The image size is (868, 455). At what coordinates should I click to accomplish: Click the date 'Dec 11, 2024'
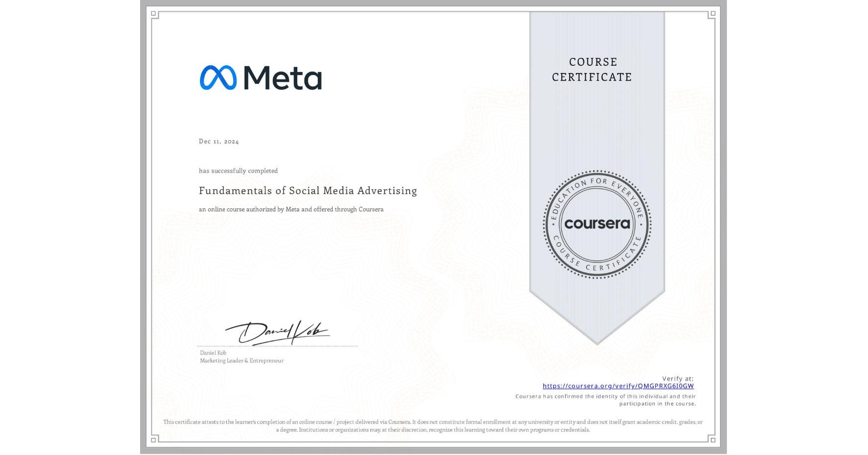(x=219, y=141)
